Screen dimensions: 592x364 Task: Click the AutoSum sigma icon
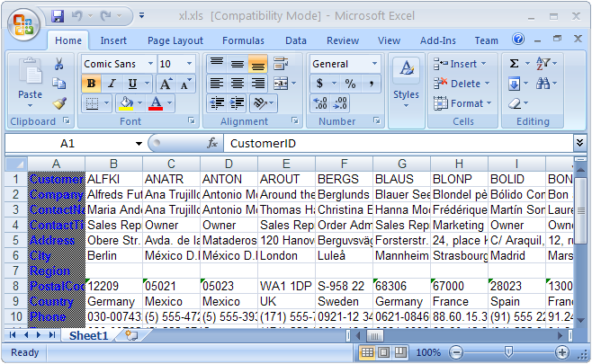point(514,64)
